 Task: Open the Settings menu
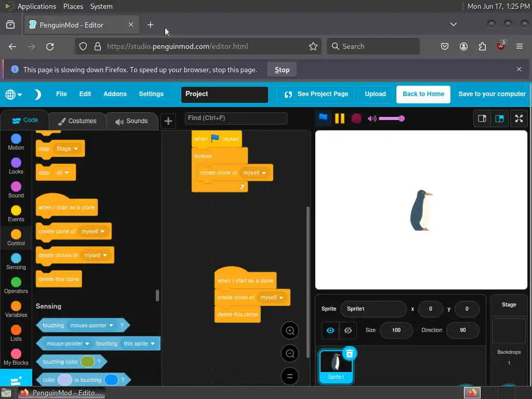click(x=151, y=94)
